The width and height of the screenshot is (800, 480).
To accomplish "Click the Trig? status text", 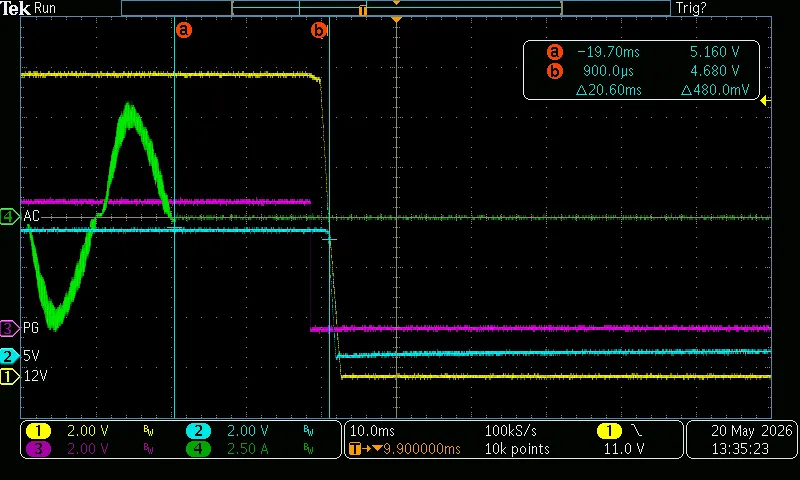I will pyautogui.click(x=691, y=8).
